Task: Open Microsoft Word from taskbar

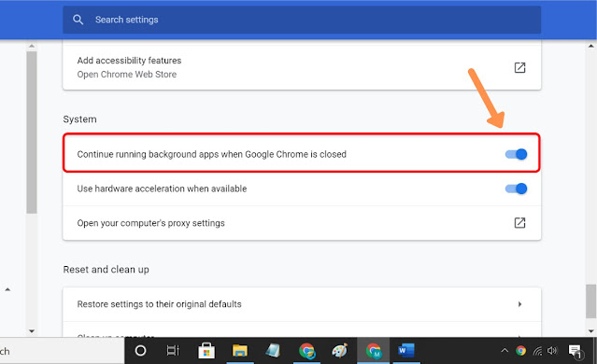Action: (x=406, y=351)
